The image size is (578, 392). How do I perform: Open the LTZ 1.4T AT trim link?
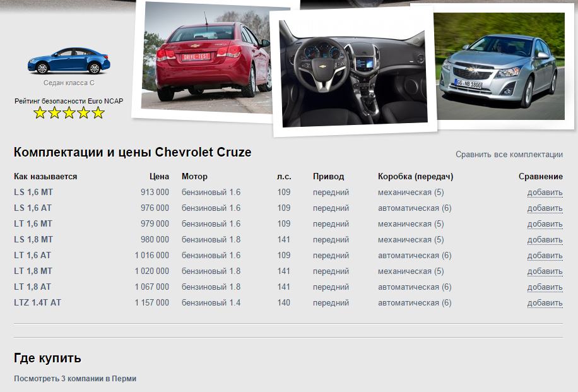[x=38, y=303]
